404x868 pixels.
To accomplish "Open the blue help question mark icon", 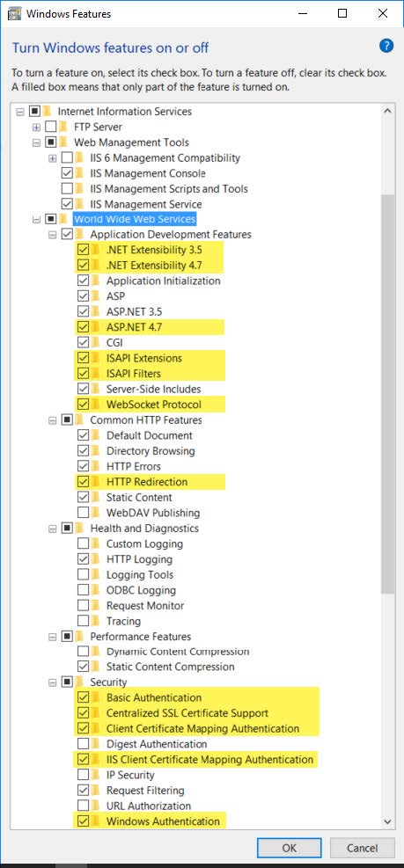I will click(386, 46).
